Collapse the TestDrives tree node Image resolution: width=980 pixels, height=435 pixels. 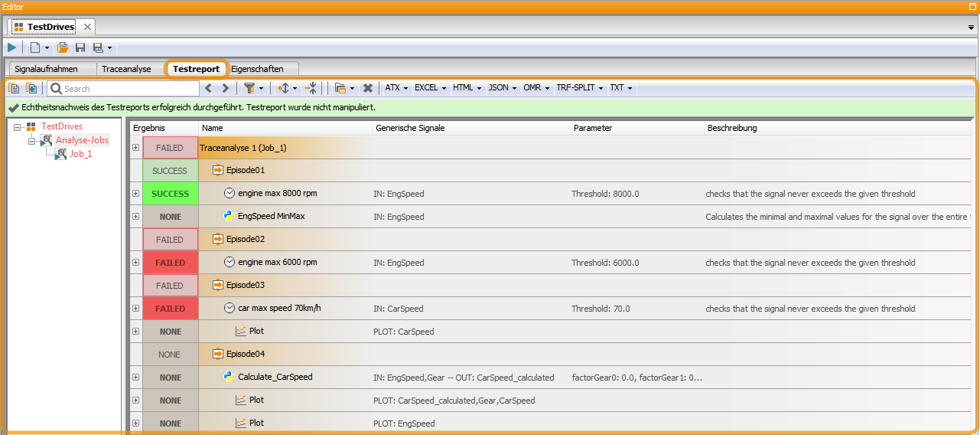(17, 126)
